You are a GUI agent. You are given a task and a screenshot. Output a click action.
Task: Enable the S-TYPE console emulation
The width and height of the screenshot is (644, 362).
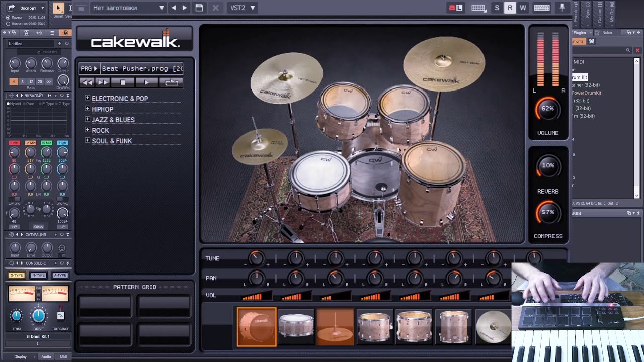click(17, 275)
